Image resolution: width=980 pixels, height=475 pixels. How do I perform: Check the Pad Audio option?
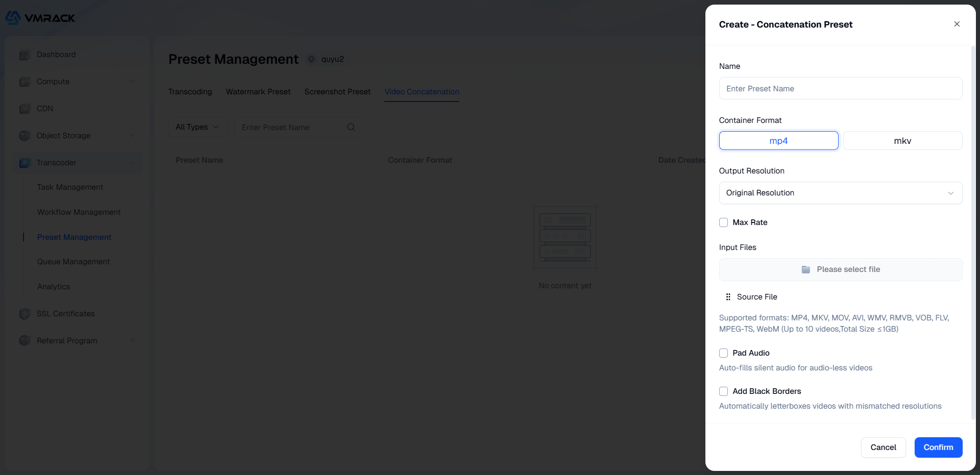point(723,353)
